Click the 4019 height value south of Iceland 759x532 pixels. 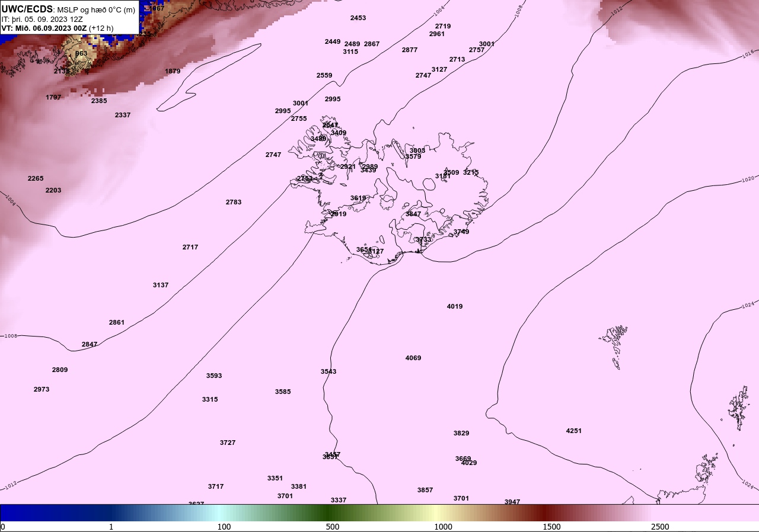[x=455, y=306]
